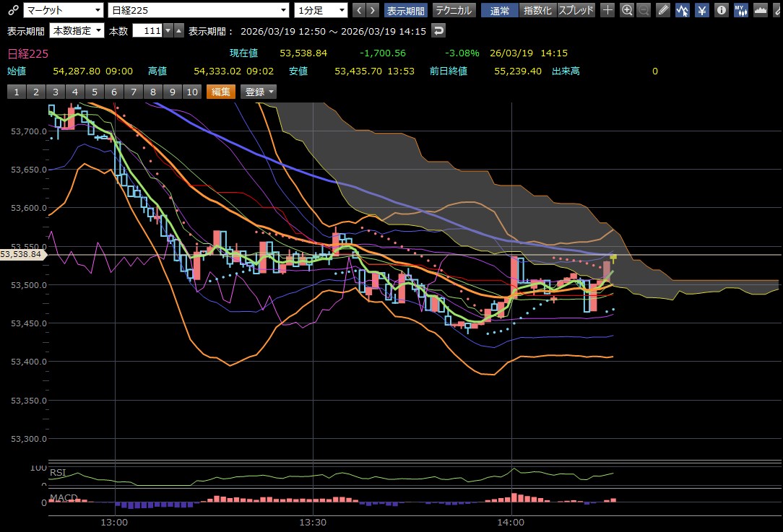Click the MY chart settings icon
Screen dimensions: 783x532
point(740,10)
